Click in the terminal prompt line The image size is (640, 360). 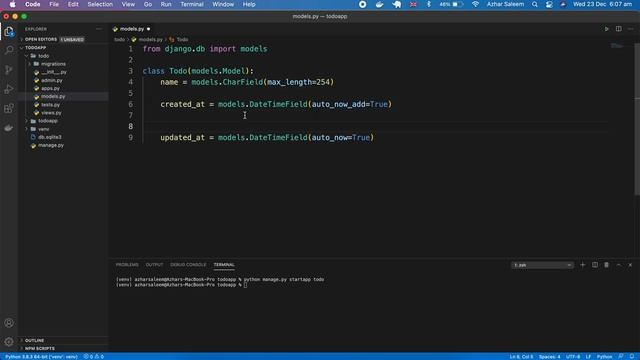tap(245, 285)
